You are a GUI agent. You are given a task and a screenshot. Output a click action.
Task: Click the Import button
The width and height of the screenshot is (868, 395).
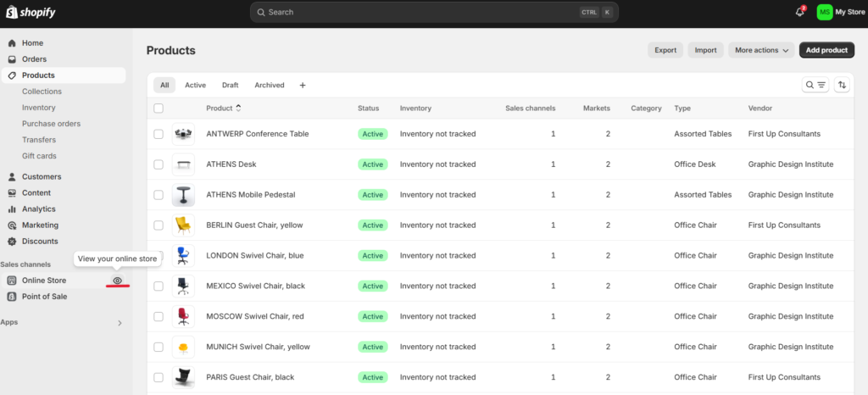tap(706, 50)
